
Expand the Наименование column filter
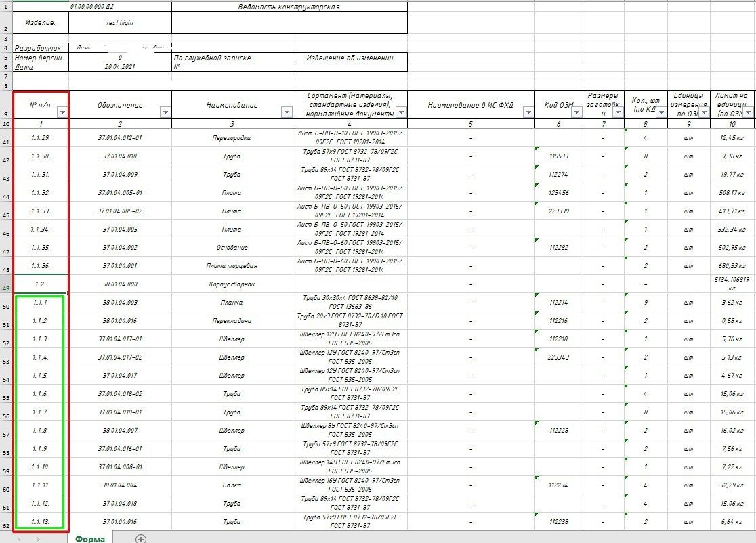(287, 113)
